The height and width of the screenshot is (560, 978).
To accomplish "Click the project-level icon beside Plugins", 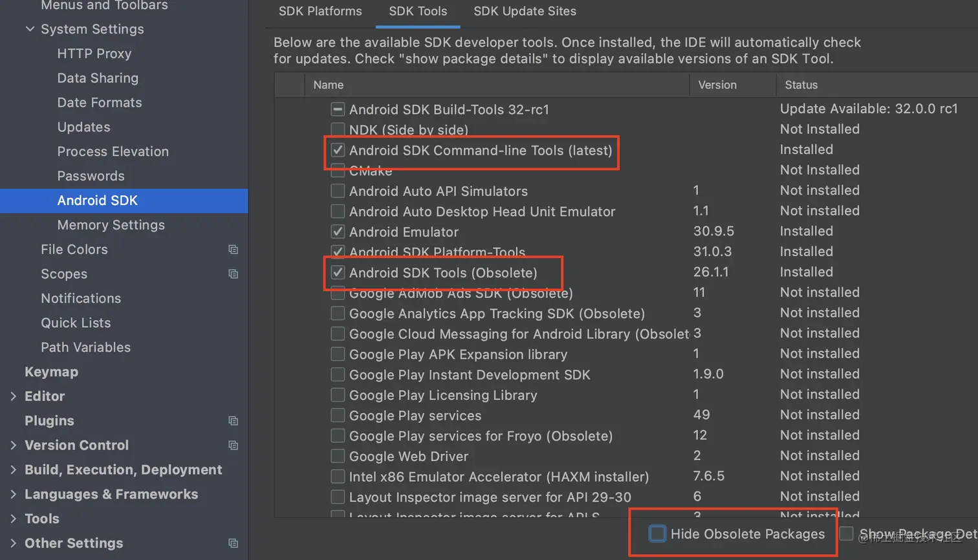I will point(234,421).
